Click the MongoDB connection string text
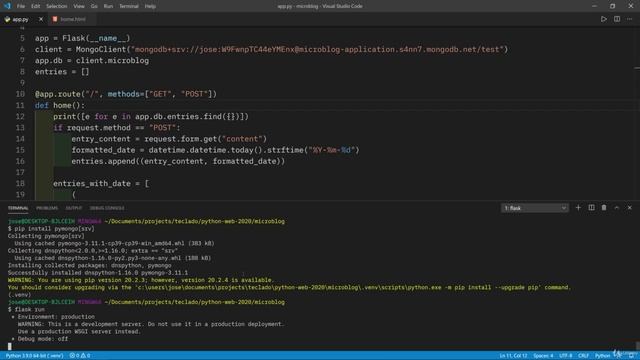The width and height of the screenshot is (640, 360). coord(316,49)
